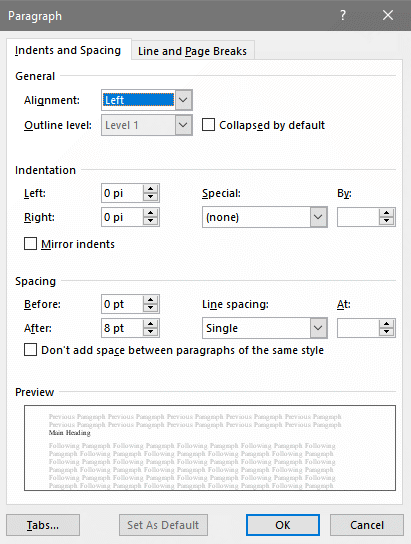Screen dimensions: 411x544
Task: Select the Indents and Spacing tab
Action: (x=68, y=50)
